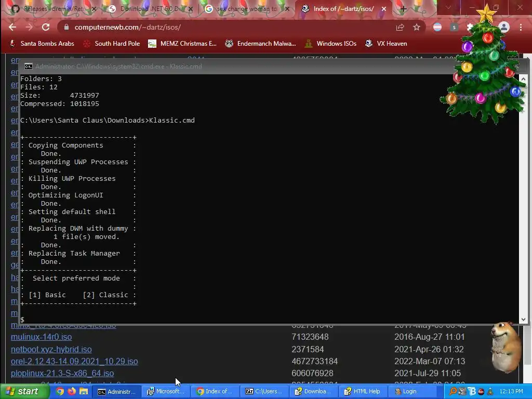
Task: Click the netboot.xyz-hybrid.iso link
Action: [x=51, y=349]
